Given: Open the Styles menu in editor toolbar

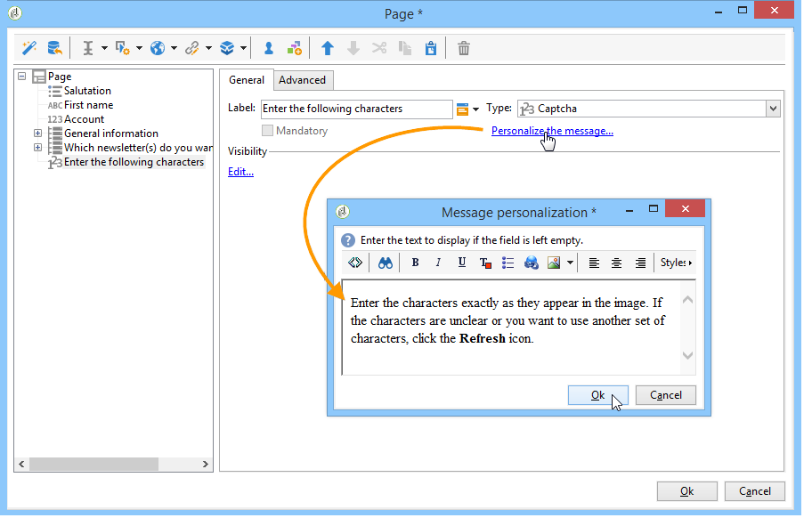Looking at the screenshot, I should click(x=676, y=263).
